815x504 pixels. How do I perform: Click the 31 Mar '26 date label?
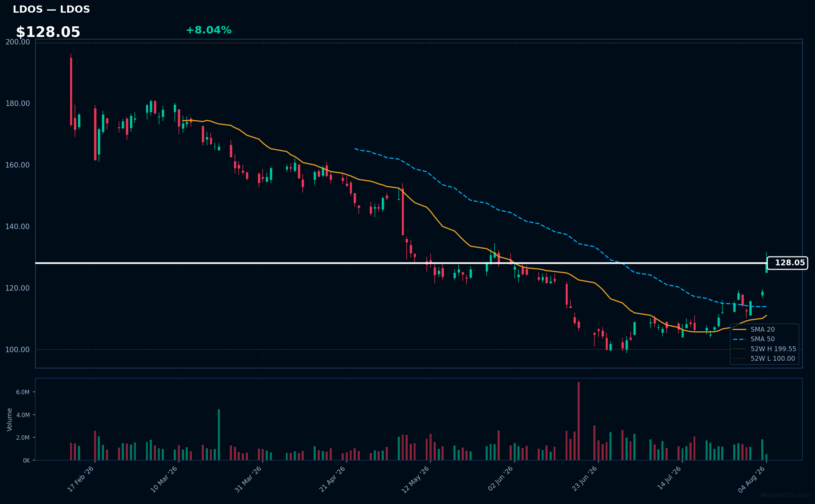[248, 479]
